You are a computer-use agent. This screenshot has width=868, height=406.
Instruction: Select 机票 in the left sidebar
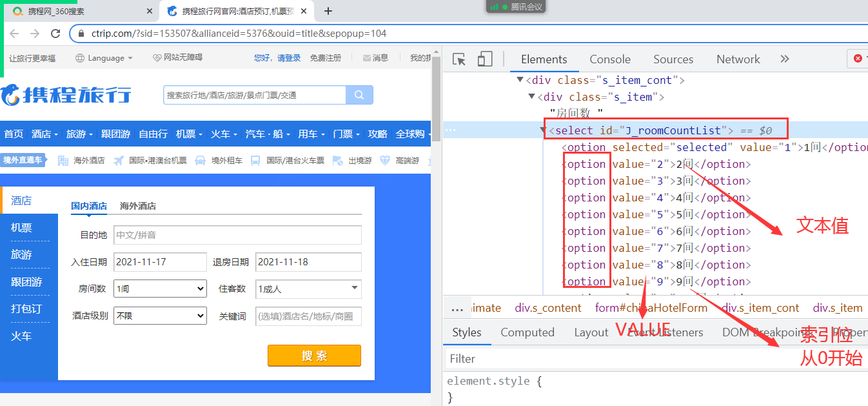point(21,228)
